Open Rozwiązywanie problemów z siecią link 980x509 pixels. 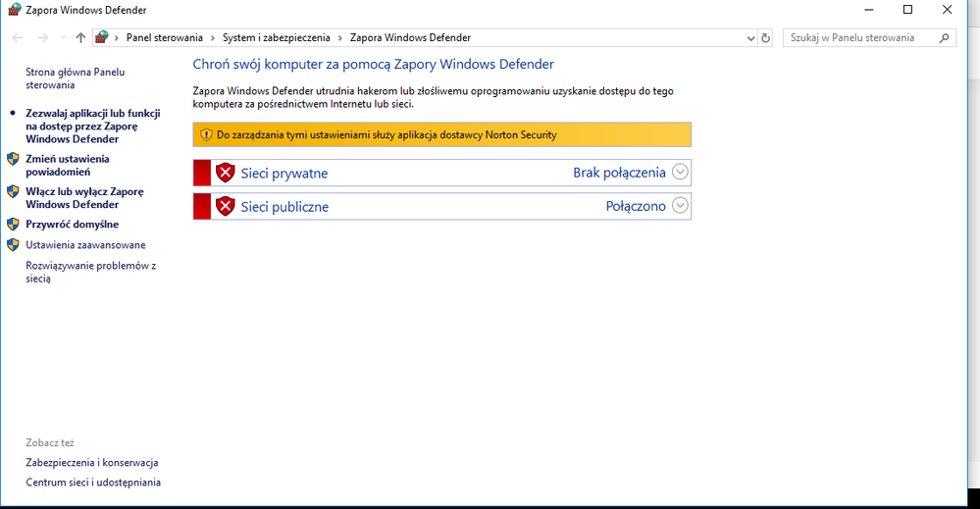click(90, 273)
